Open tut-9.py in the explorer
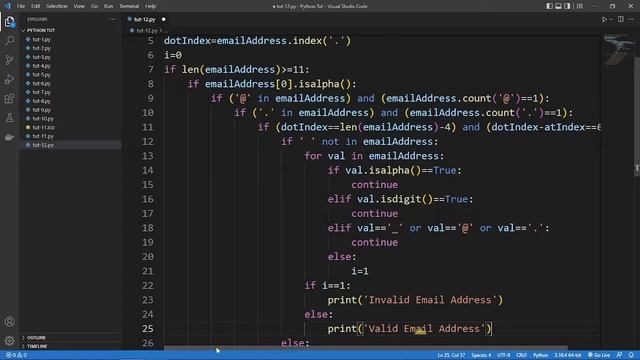Image resolution: width=640 pixels, height=360 pixels. pos(41,110)
